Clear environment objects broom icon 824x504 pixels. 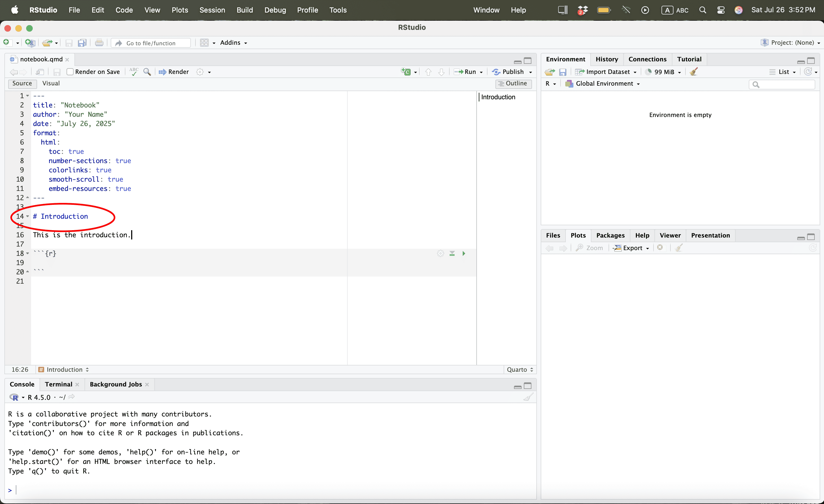tap(694, 72)
